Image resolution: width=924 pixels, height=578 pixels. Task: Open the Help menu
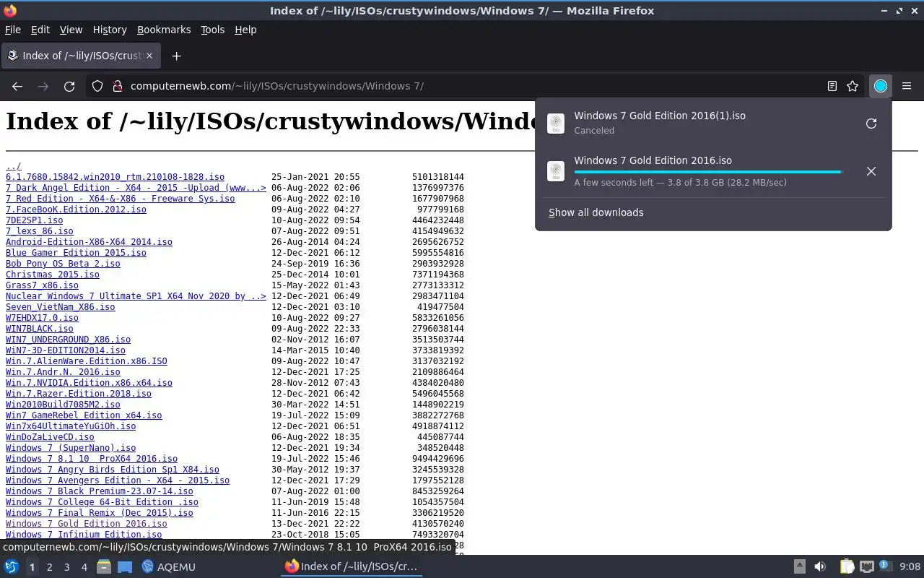coord(245,30)
